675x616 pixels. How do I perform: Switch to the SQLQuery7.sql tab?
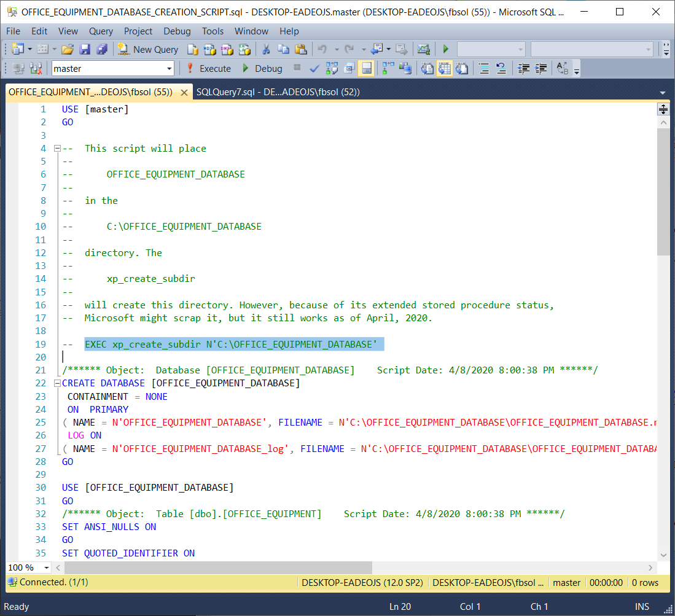(278, 92)
